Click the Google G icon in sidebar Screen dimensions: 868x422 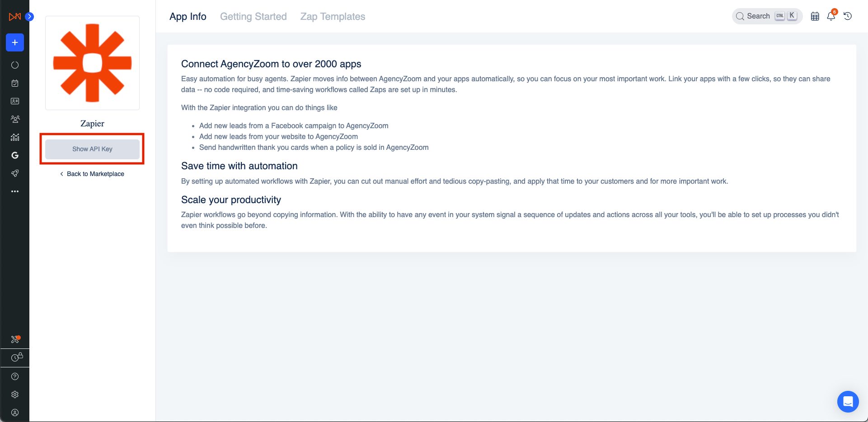15,155
